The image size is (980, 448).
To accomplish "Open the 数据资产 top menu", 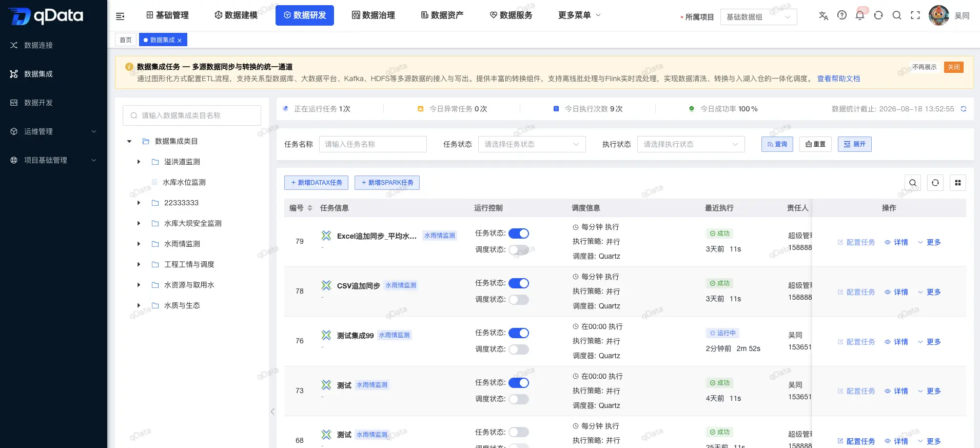I will tap(442, 15).
